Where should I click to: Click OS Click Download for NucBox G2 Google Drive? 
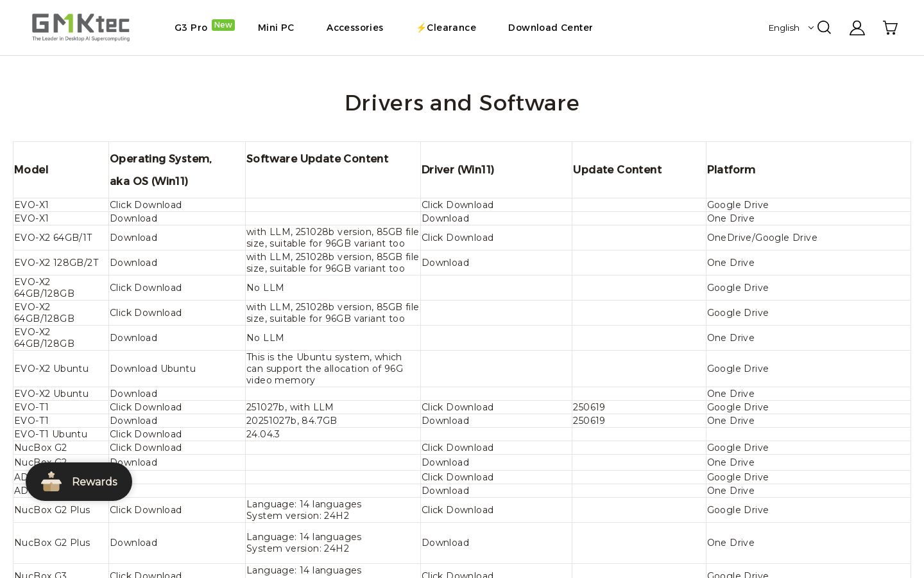pyautogui.click(x=146, y=448)
